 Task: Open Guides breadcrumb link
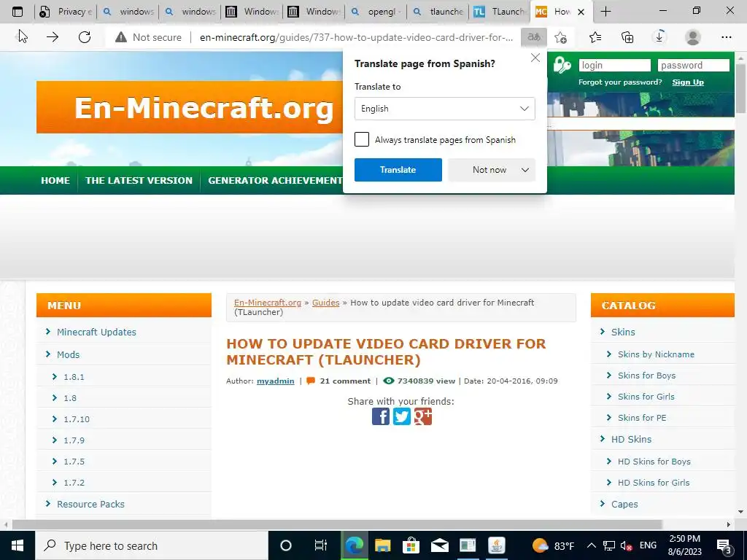tap(326, 303)
